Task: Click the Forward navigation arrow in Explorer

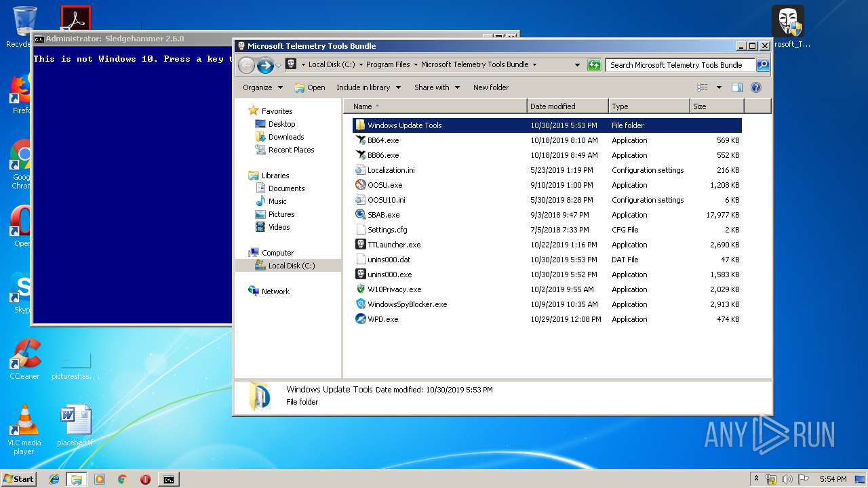Action: (x=265, y=65)
